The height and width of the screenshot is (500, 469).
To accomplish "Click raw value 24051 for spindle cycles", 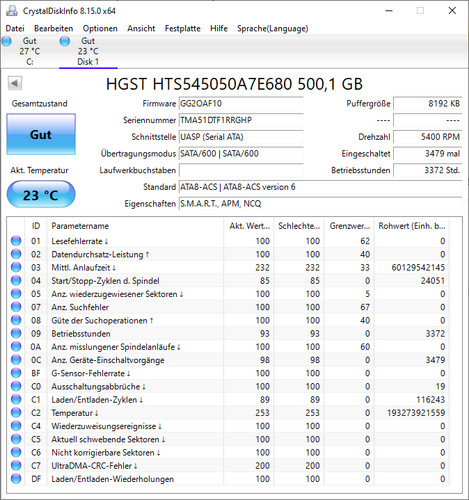I will coord(433,281).
